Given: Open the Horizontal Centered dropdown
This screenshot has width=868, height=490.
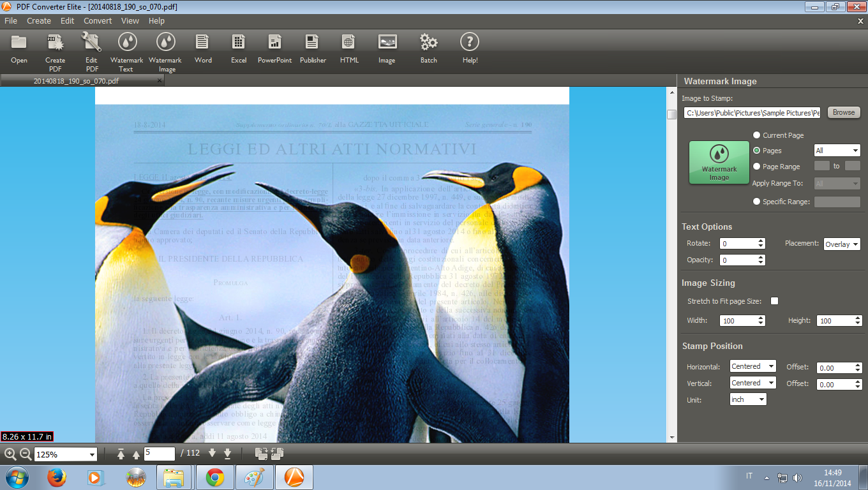Looking at the screenshot, I should 752,366.
